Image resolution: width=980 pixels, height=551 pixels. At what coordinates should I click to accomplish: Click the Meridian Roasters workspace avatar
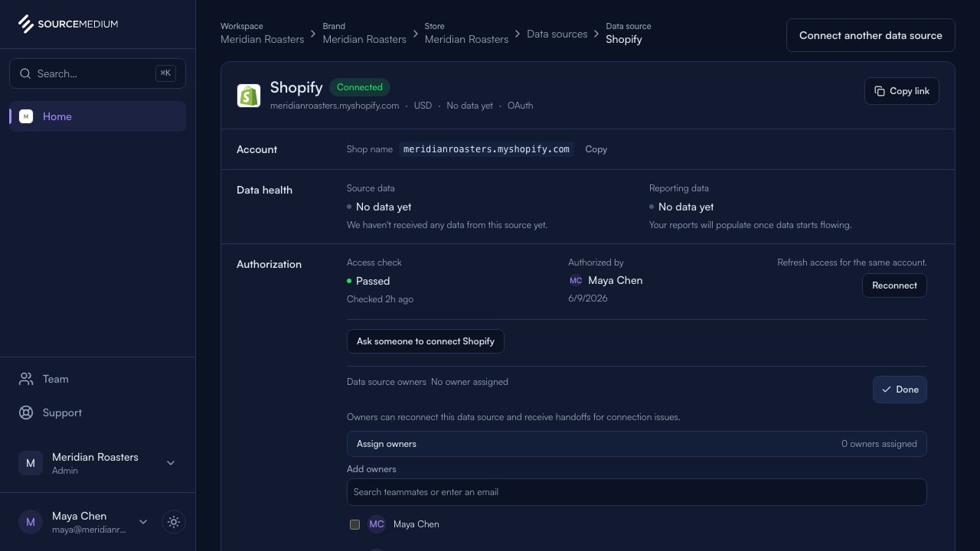[31, 463]
